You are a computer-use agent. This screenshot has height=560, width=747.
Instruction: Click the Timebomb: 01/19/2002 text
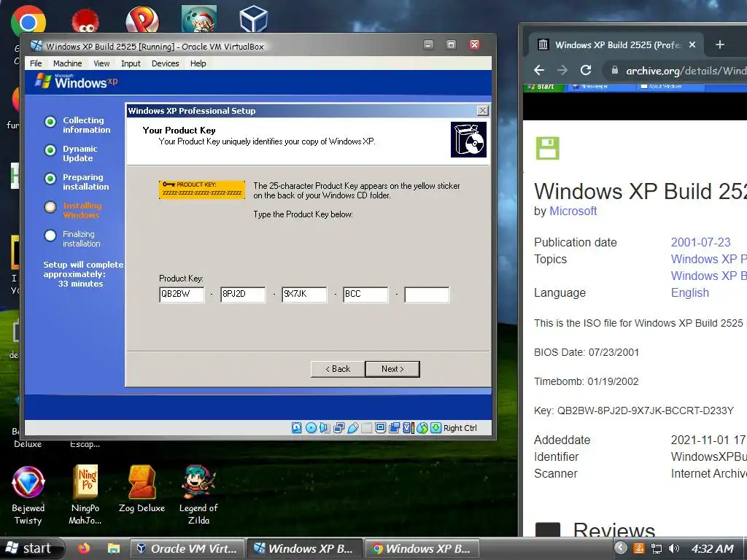(x=587, y=381)
